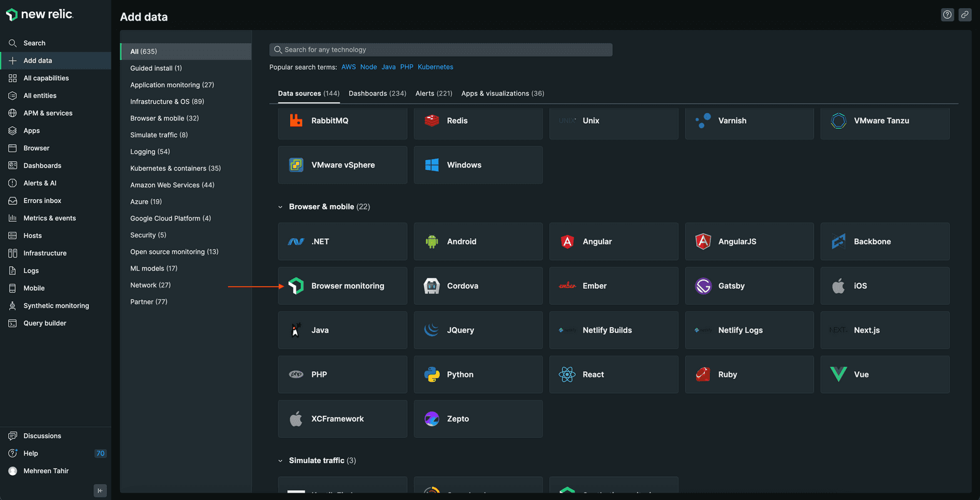Viewport: 980px width, 500px height.
Task: Switch to the Dashboards (234) tab
Action: 377,94
